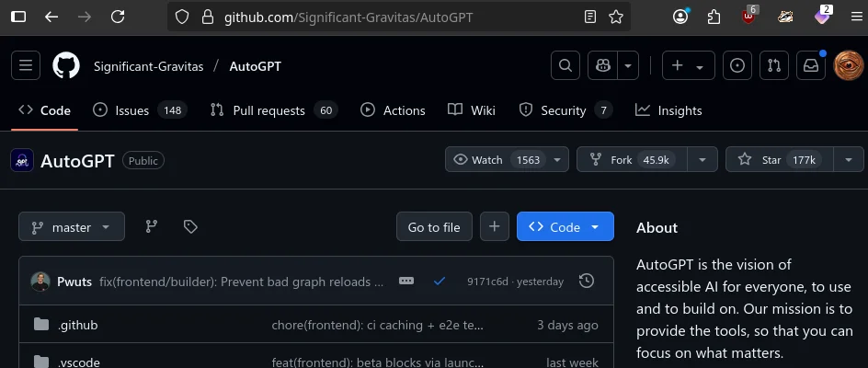Viewport: 868px width, 368px height.
Task: Switch to the Security tab
Action: click(x=565, y=110)
